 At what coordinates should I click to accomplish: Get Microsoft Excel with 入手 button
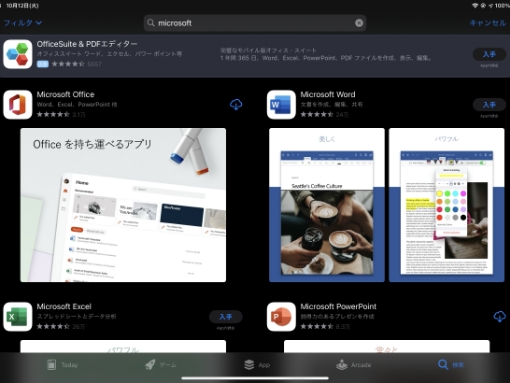tap(226, 317)
